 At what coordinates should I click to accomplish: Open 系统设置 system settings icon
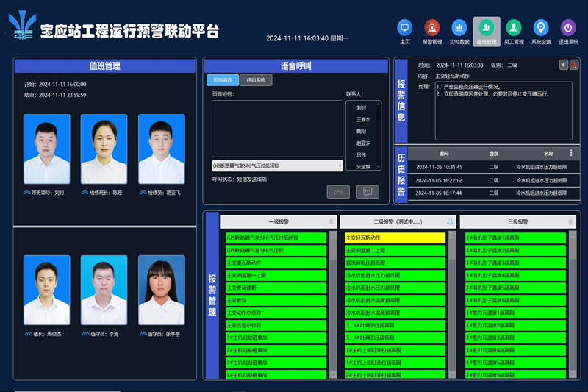coord(541,29)
